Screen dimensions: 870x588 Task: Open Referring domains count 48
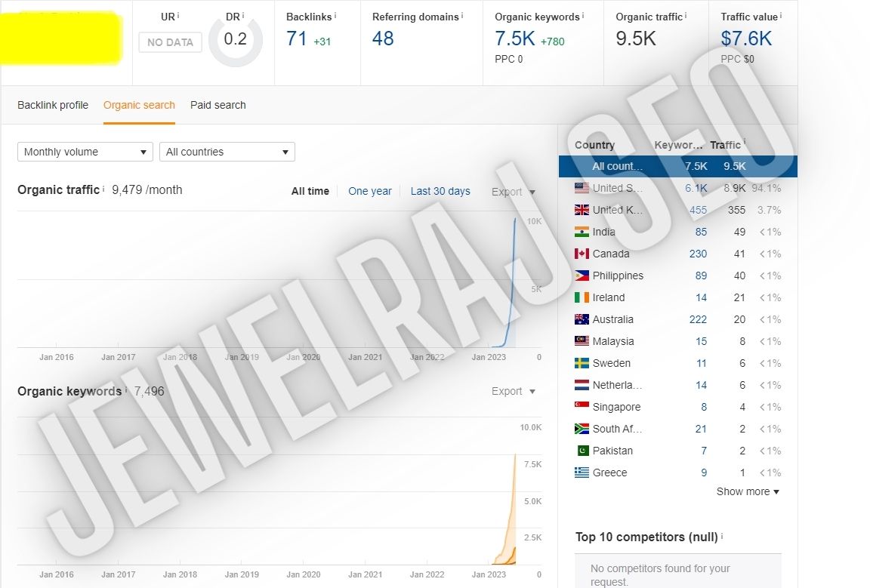point(383,38)
